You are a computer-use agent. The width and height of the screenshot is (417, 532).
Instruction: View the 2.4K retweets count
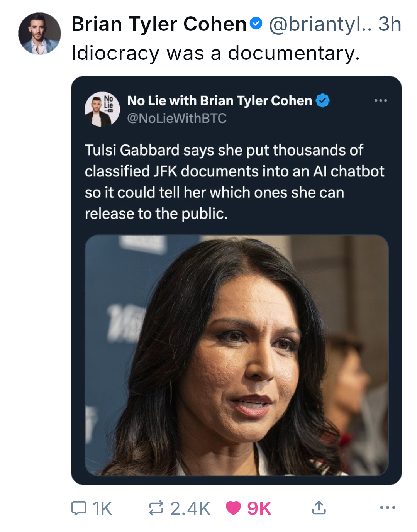point(190,508)
